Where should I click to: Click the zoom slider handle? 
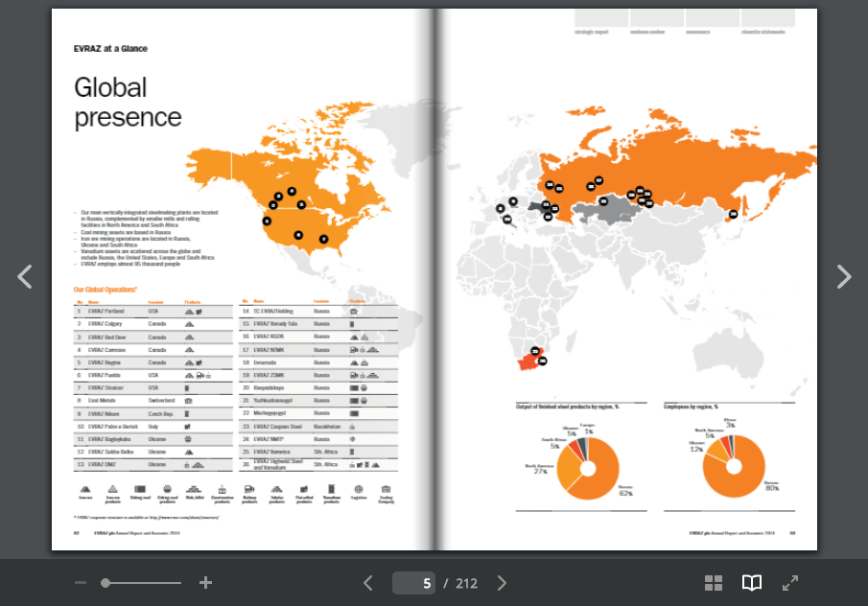[x=106, y=583]
